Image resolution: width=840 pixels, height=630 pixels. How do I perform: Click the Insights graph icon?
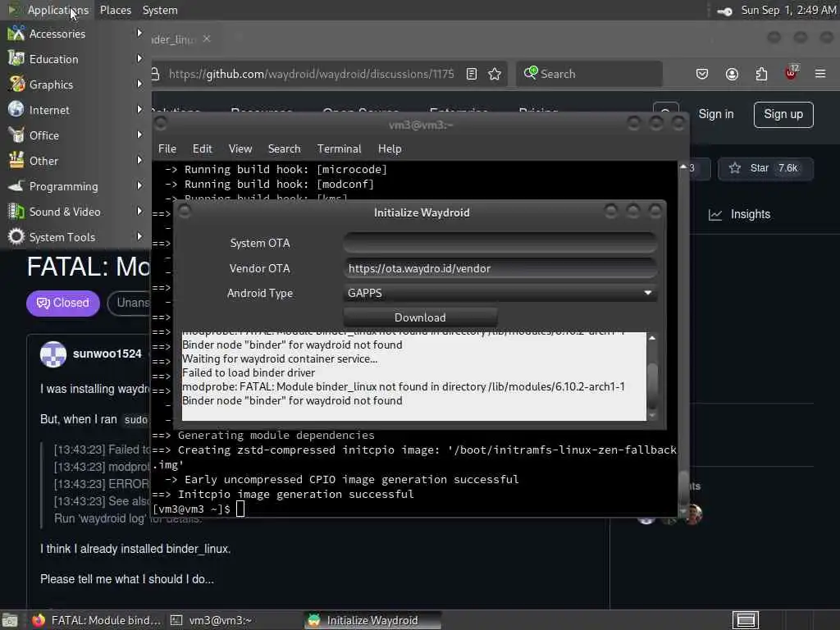715,215
